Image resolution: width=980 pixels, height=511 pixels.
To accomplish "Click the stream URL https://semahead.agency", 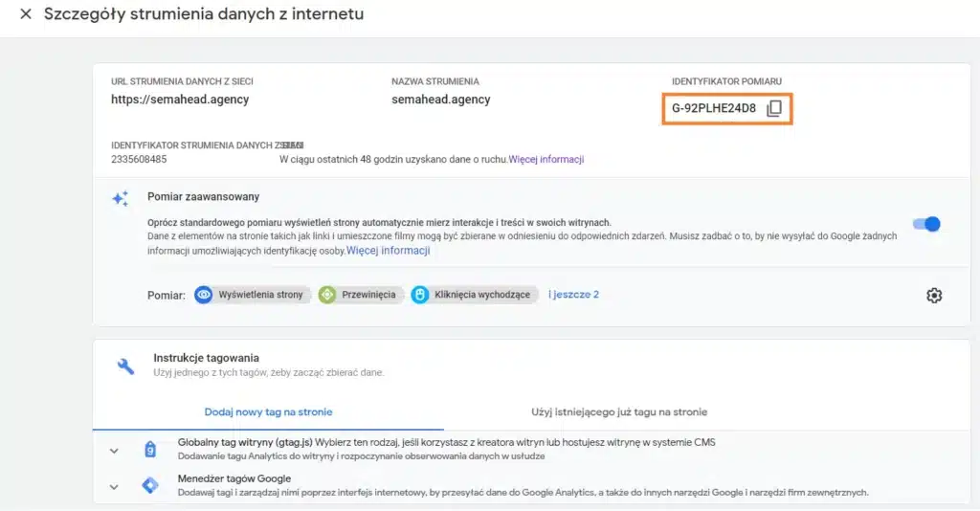I will click(180, 100).
